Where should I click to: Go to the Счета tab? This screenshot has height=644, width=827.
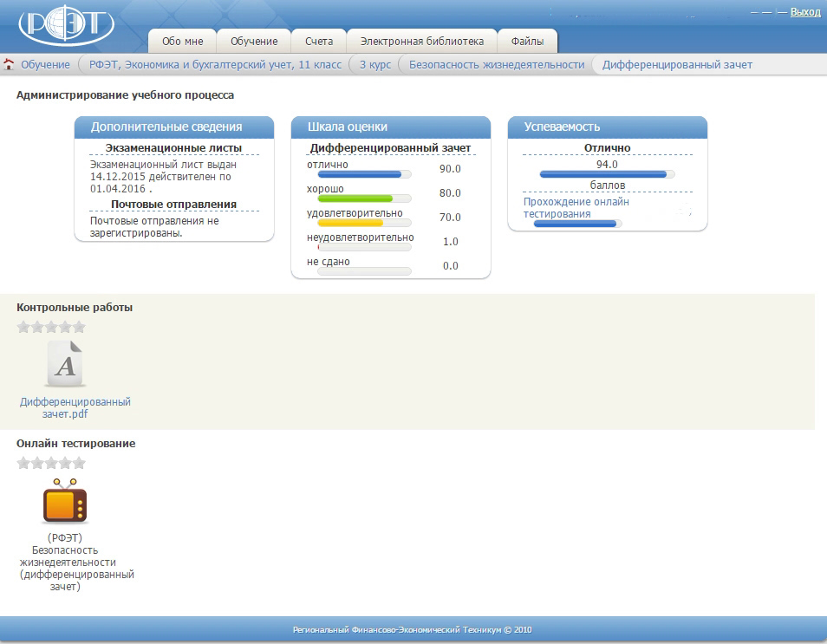[x=319, y=41]
